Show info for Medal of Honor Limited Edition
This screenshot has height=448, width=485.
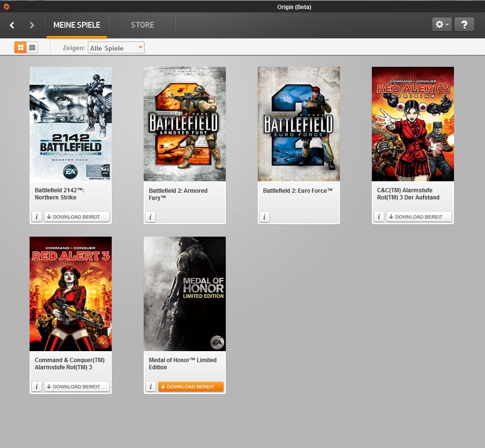pyautogui.click(x=151, y=386)
